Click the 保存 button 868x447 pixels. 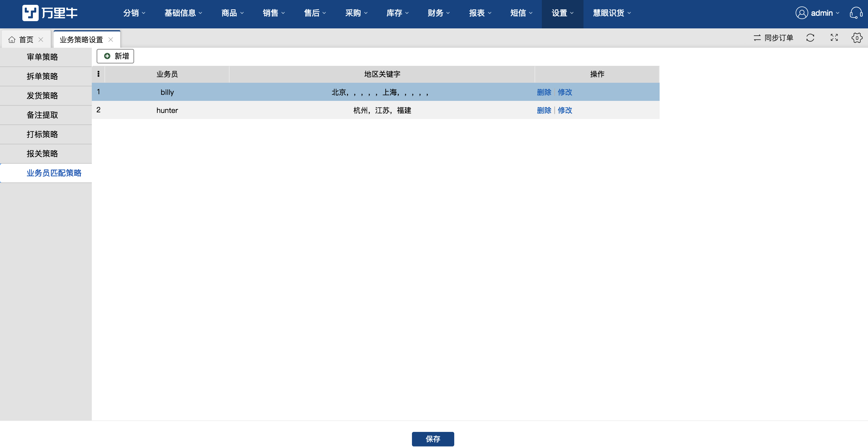point(433,439)
